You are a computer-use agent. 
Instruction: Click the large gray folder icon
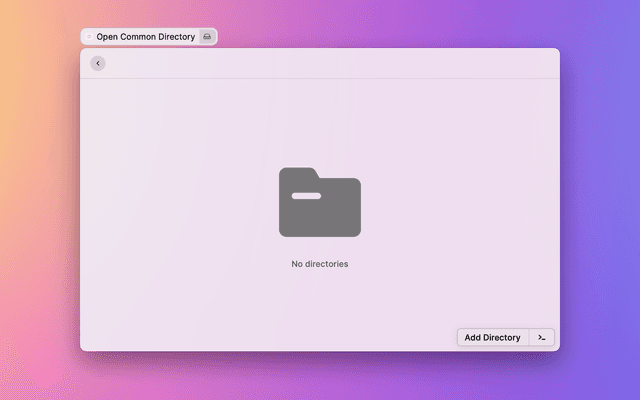(320, 205)
